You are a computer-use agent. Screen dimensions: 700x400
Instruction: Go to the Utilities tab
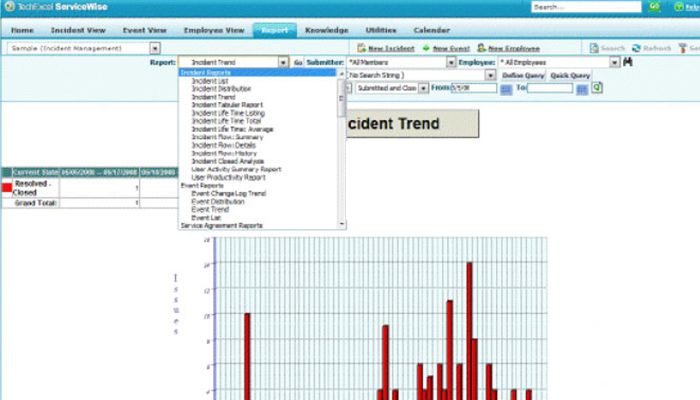point(381,30)
